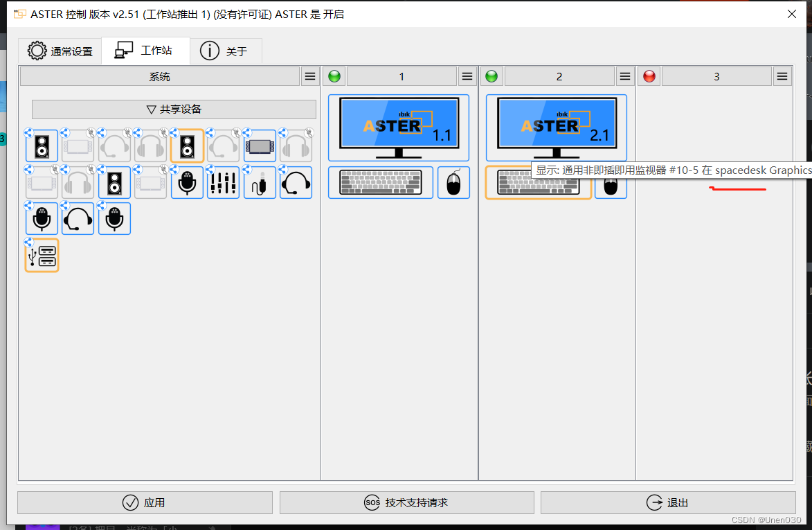Select the last greyed headphones in top row
This screenshot has width=812, height=530.
296,147
